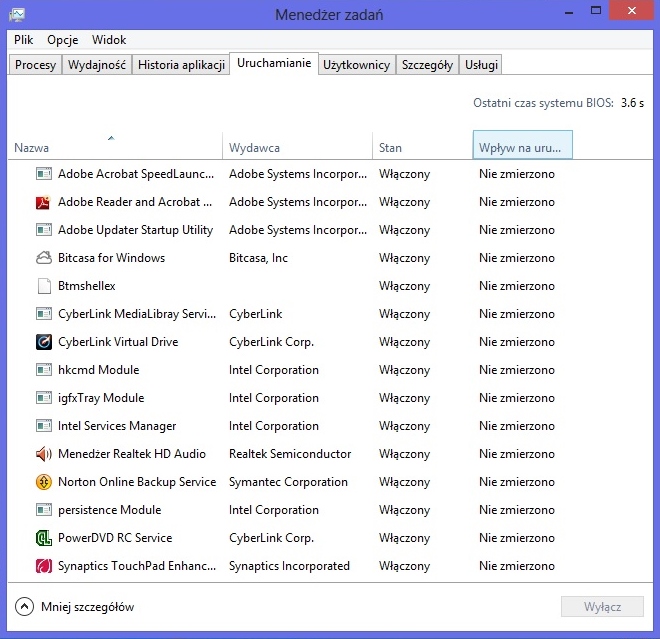Screen dimensions: 660x639
Task: Select the Intel Services Manager name
Action: [117, 426]
